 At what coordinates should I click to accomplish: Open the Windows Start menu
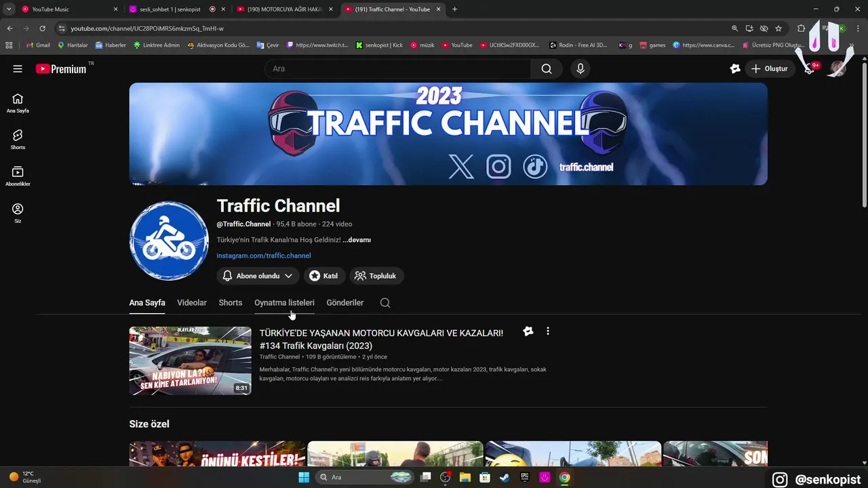tap(304, 477)
